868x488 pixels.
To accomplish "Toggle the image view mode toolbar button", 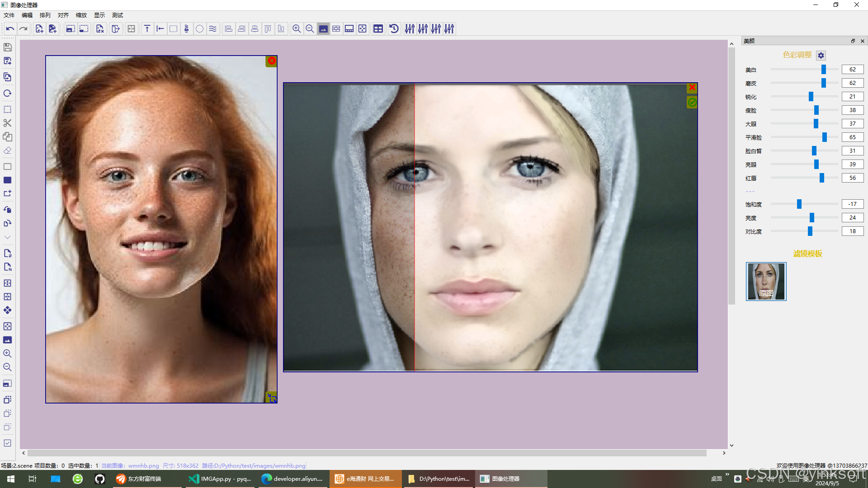I will pos(323,29).
